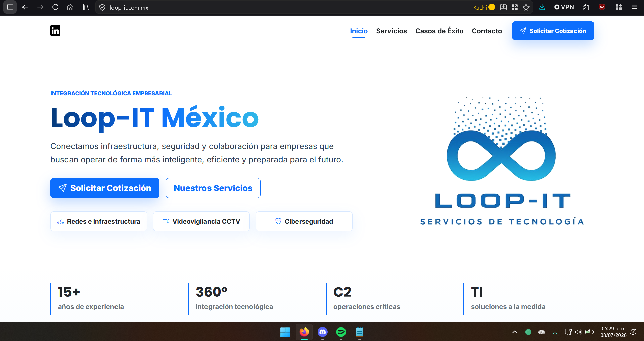Open Spotify from the taskbar
Viewport: 644px width, 341px height.
tap(341, 332)
